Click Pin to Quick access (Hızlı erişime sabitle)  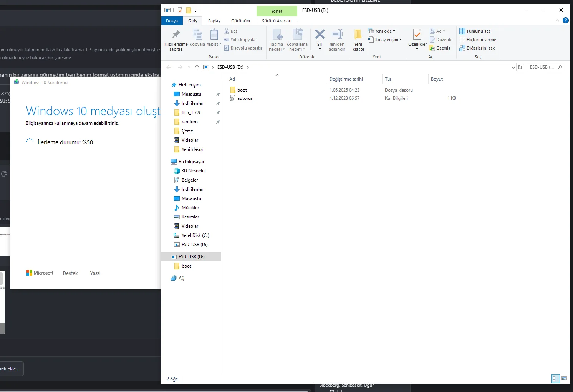pyautogui.click(x=176, y=40)
